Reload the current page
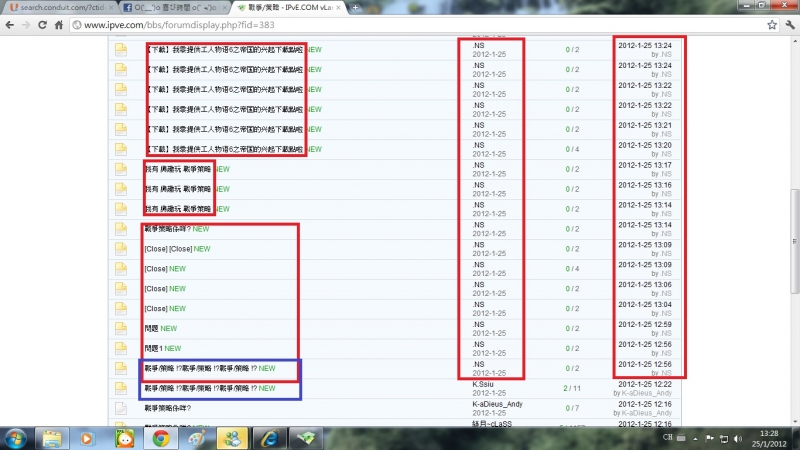 coord(42,24)
